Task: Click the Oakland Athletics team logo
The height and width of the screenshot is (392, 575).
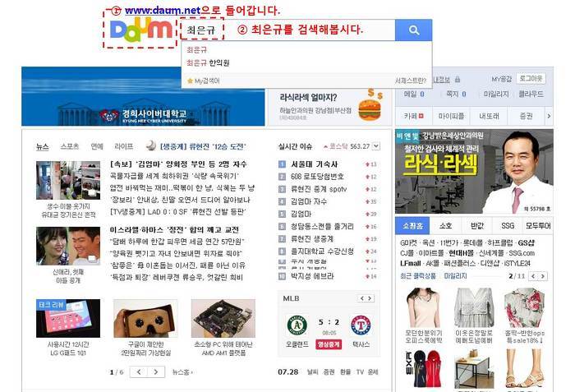Action: [x=297, y=325]
